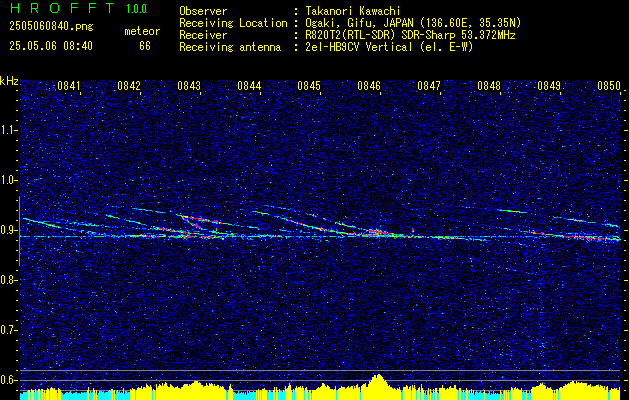Click the Observer field label
The image size is (629, 400).
pyautogui.click(x=203, y=11)
